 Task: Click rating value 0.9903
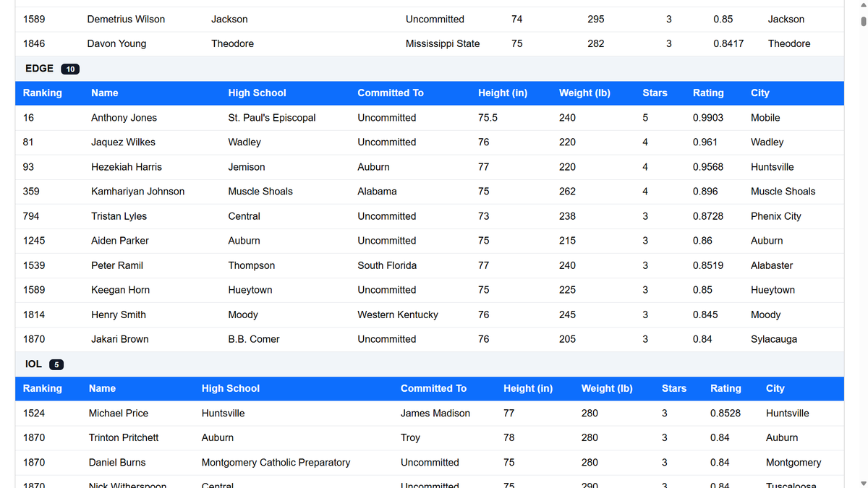pos(708,118)
